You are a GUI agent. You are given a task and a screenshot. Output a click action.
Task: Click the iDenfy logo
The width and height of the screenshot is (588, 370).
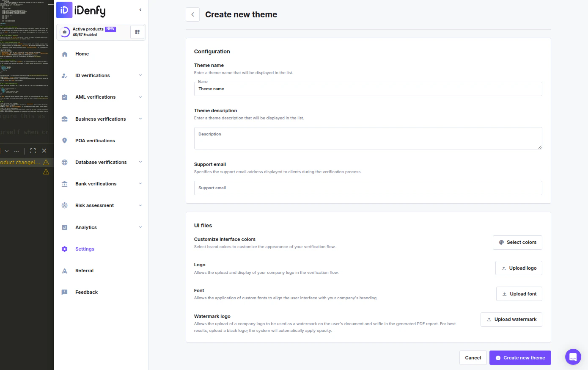coord(81,10)
